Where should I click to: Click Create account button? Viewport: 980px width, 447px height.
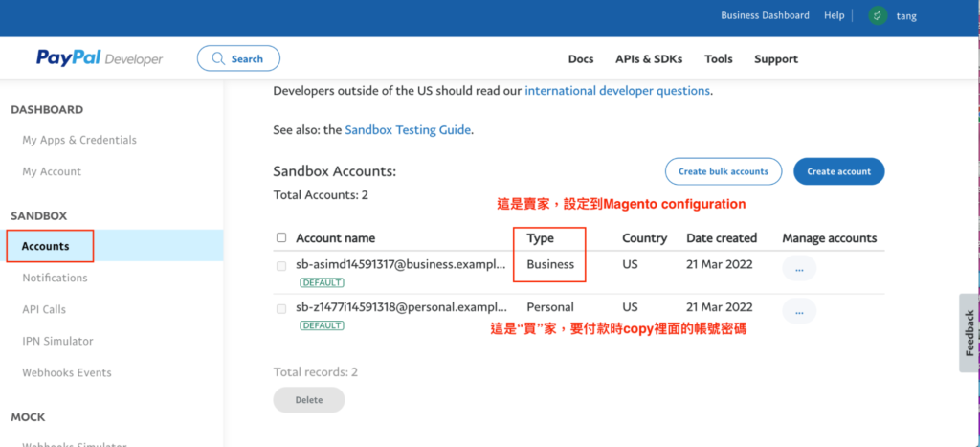click(838, 171)
